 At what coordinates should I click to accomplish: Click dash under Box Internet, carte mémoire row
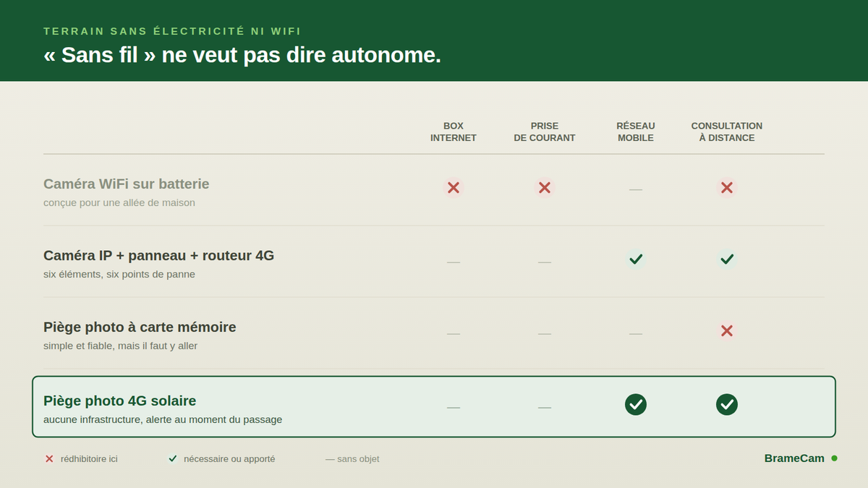[x=454, y=333]
